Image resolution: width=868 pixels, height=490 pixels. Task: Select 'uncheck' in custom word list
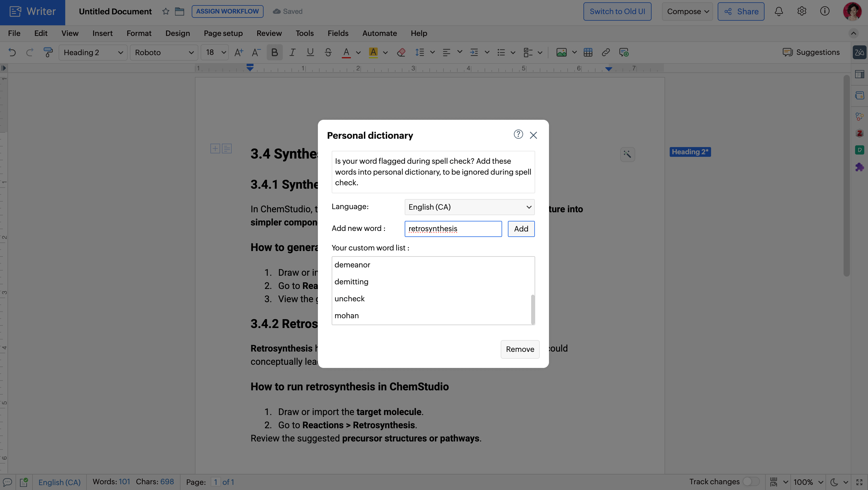tap(349, 298)
